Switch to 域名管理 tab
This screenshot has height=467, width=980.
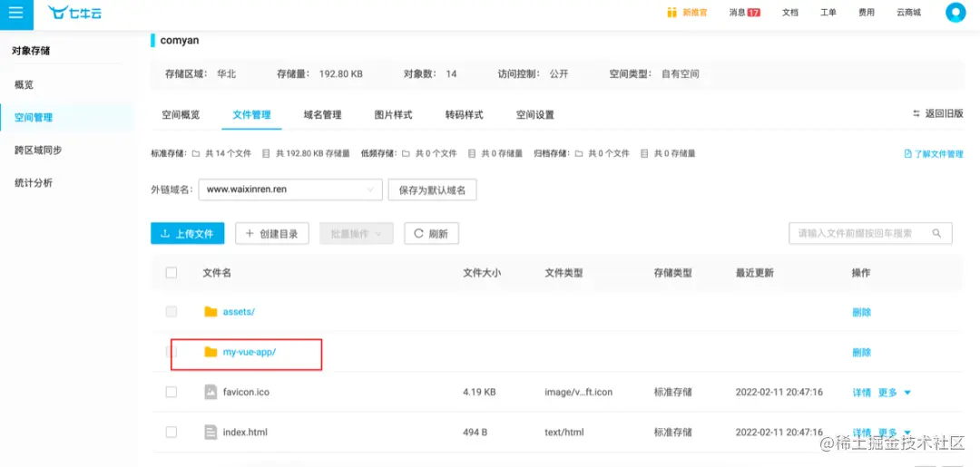coord(322,115)
